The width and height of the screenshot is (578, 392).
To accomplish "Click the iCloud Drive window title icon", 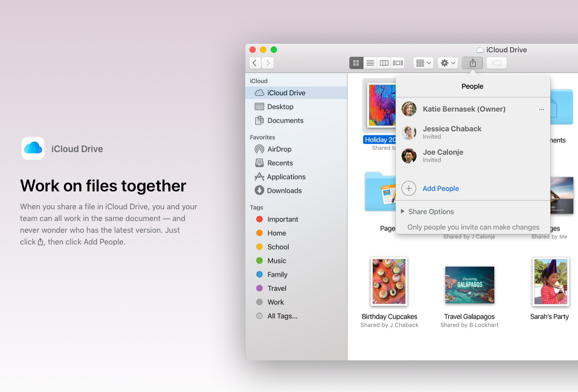I will pos(480,50).
